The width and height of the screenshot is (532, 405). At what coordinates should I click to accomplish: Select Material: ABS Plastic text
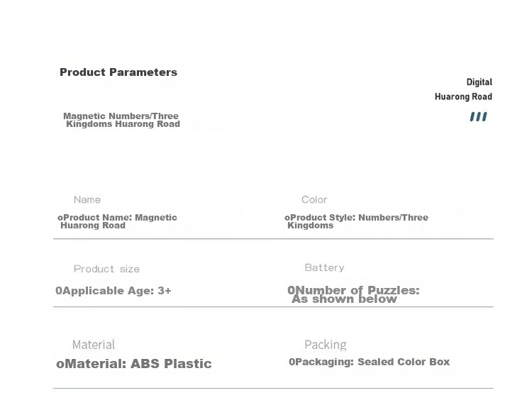(x=134, y=364)
